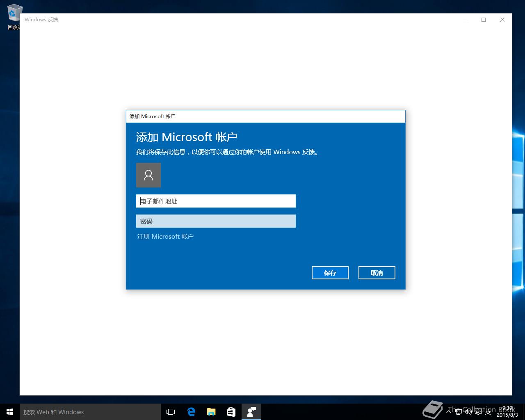Click the 搜索 Web 和 Windows search box
525x420 pixels.
coord(90,412)
